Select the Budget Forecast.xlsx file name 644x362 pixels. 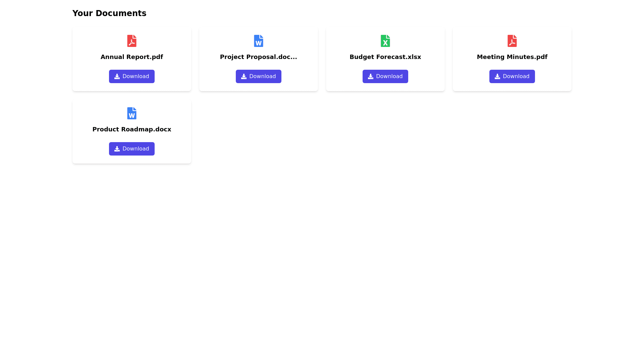point(385,57)
